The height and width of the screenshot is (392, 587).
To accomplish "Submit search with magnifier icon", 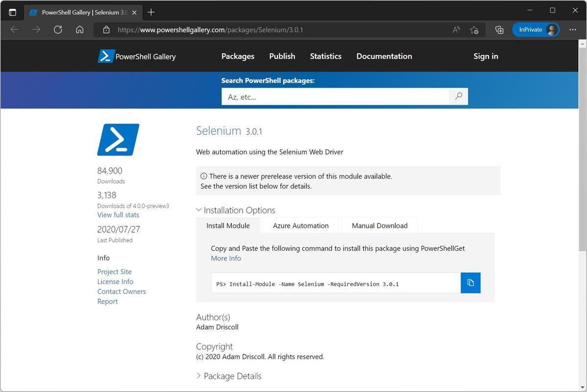I will coord(458,96).
